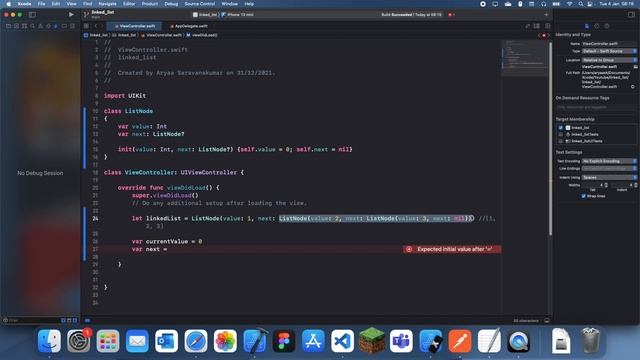This screenshot has height=360, width=640.
Task: Open the Debug menu
Action: (x=171, y=4)
